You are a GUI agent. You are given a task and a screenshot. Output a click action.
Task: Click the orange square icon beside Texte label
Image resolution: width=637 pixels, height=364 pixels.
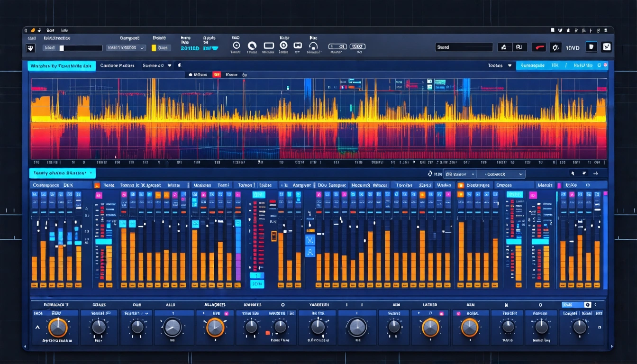[97, 185]
